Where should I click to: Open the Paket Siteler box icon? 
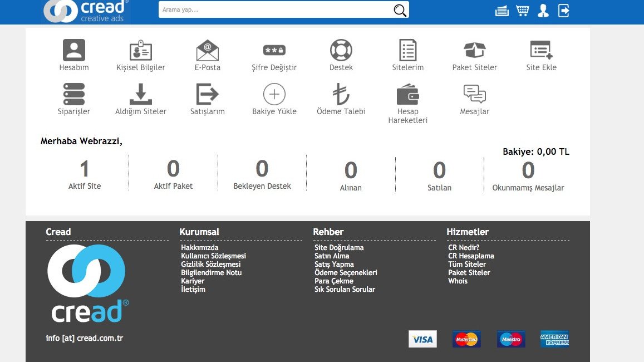coord(475,50)
